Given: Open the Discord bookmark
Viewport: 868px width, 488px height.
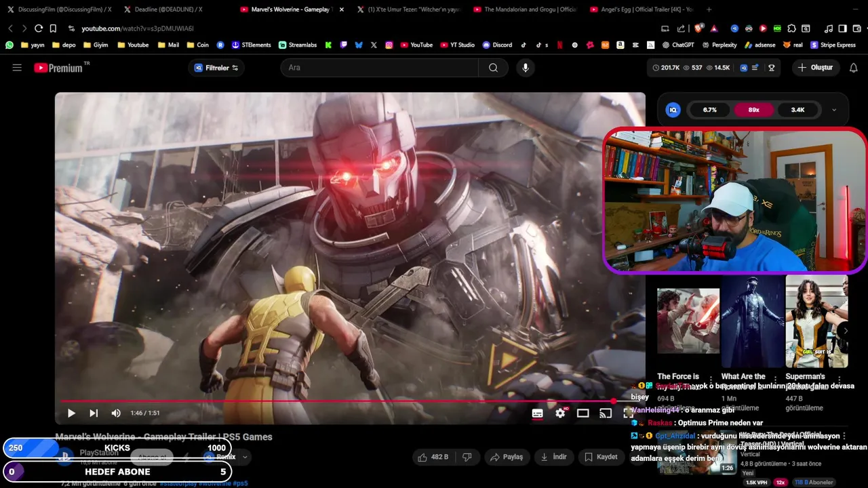Looking at the screenshot, I should click(498, 45).
